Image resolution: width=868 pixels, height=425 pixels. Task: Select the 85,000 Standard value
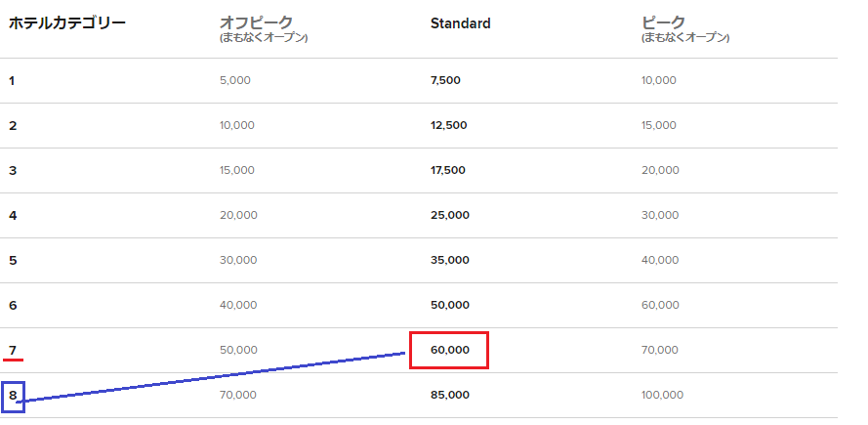click(450, 395)
